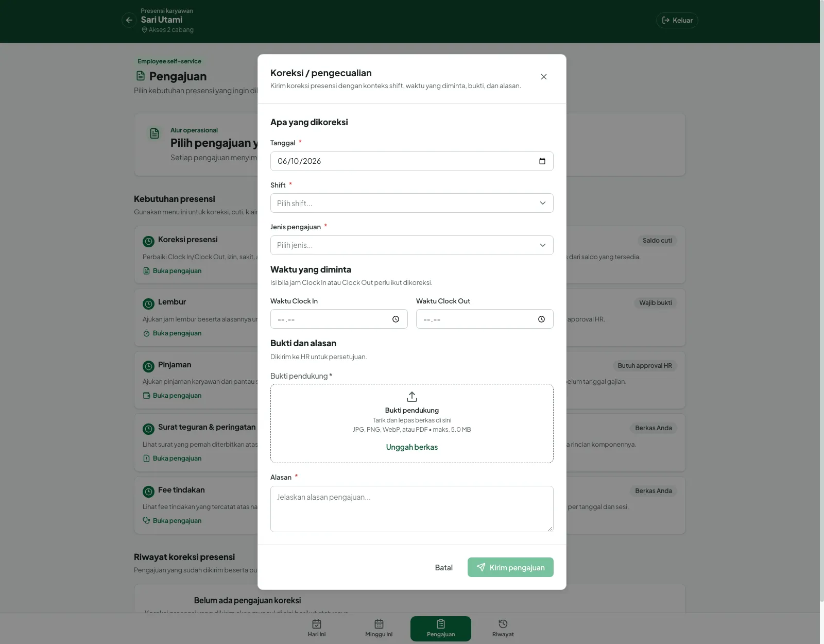Image resolution: width=824 pixels, height=644 pixels.
Task: Click the Koreksi presensi card clock icon
Action: pyautogui.click(x=148, y=241)
